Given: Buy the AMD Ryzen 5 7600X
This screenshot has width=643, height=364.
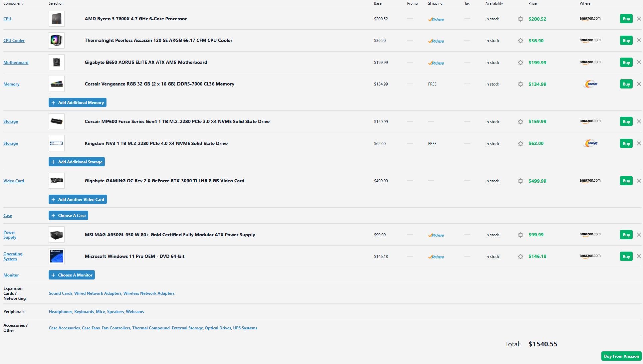Looking at the screenshot, I should click(626, 19).
